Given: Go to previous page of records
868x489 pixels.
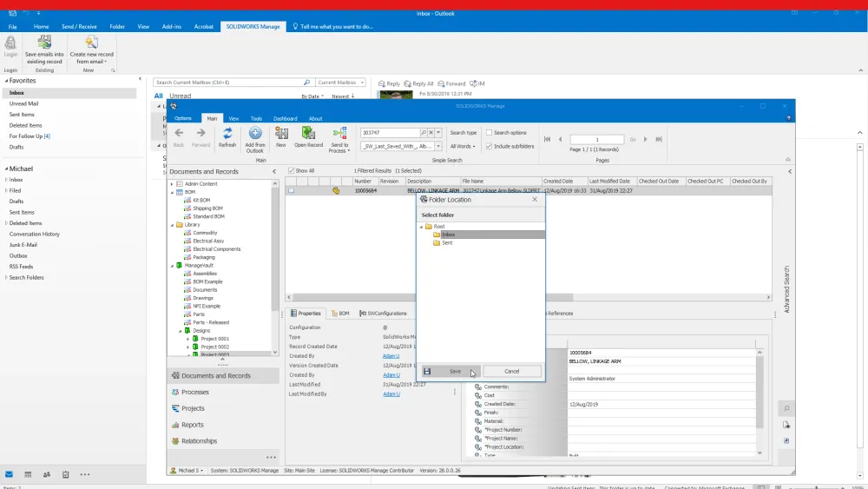Looking at the screenshot, I should pyautogui.click(x=560, y=140).
